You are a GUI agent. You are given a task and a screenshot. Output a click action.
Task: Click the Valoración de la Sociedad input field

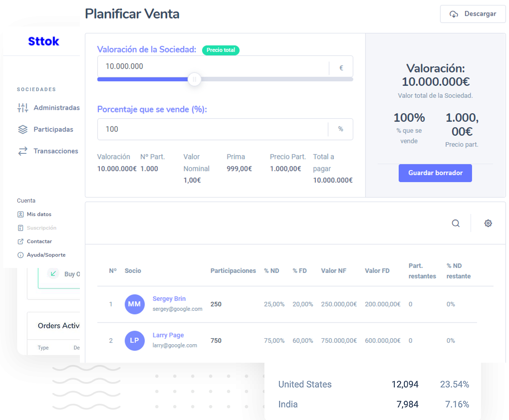coord(212,67)
